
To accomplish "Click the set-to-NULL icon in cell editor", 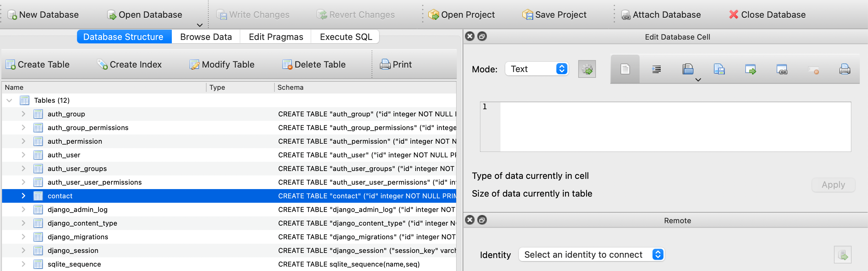I will pyautogui.click(x=813, y=70).
